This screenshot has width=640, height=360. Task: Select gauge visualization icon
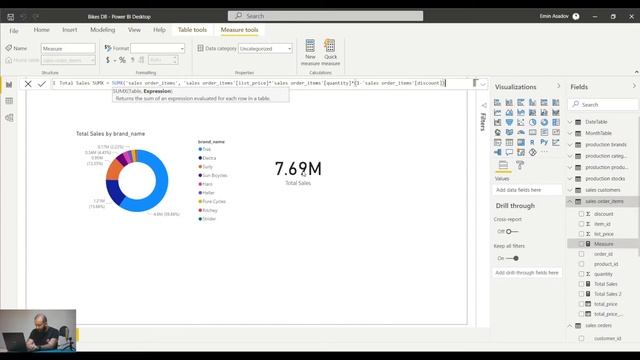pyautogui.click(x=521, y=132)
